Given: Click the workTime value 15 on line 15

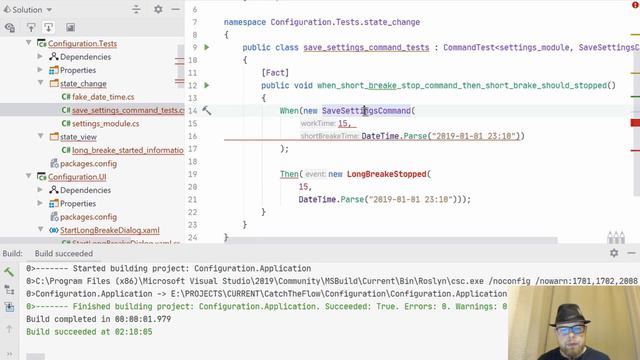Looking at the screenshot, I should [x=342, y=123].
